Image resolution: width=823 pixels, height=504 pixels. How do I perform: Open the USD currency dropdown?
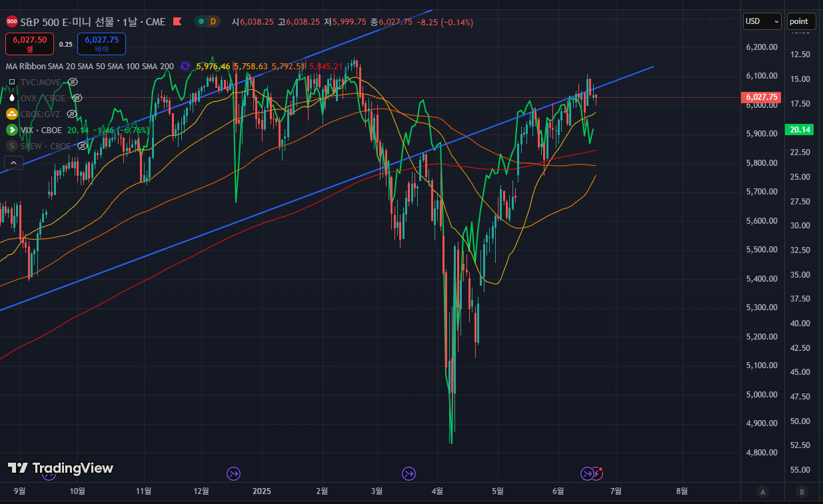[762, 21]
